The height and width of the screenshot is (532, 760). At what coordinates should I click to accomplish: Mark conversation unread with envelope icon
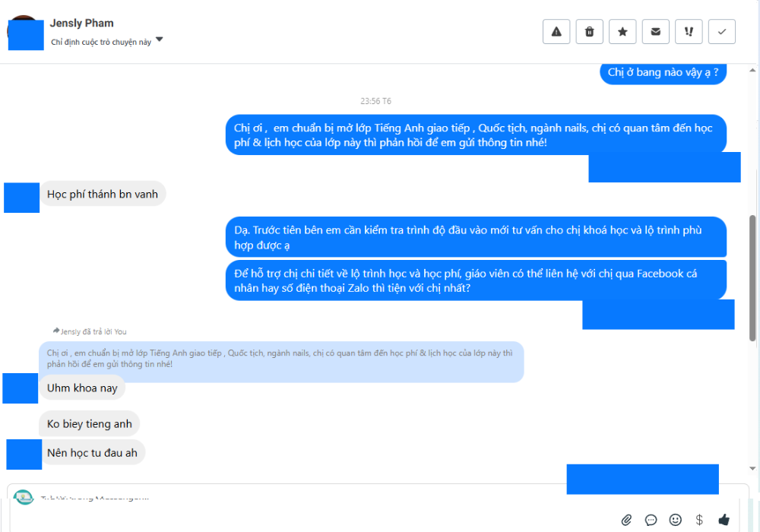[655, 32]
